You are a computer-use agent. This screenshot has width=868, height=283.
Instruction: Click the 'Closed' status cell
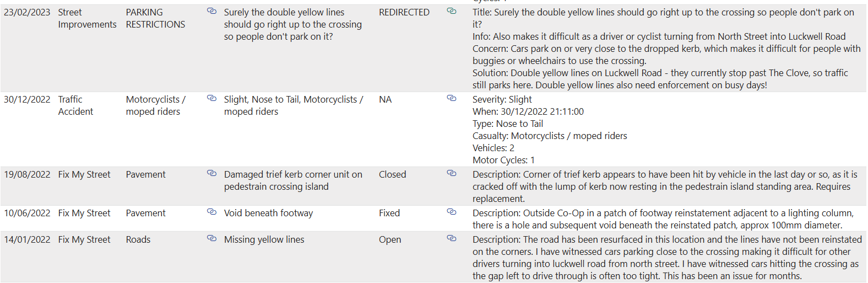[x=392, y=174]
